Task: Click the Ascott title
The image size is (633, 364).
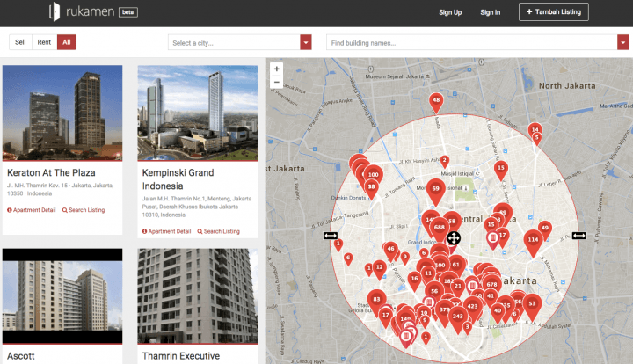Action: tap(21, 356)
